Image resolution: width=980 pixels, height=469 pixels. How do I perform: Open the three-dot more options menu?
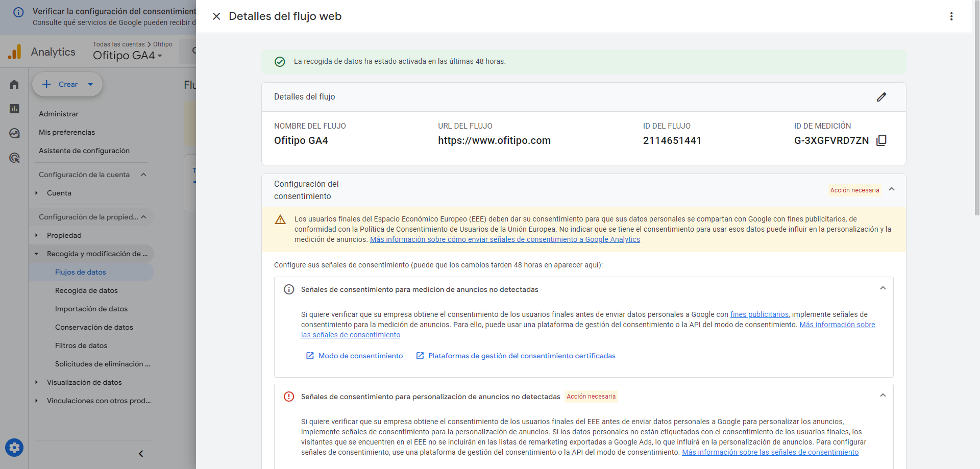pos(951,16)
